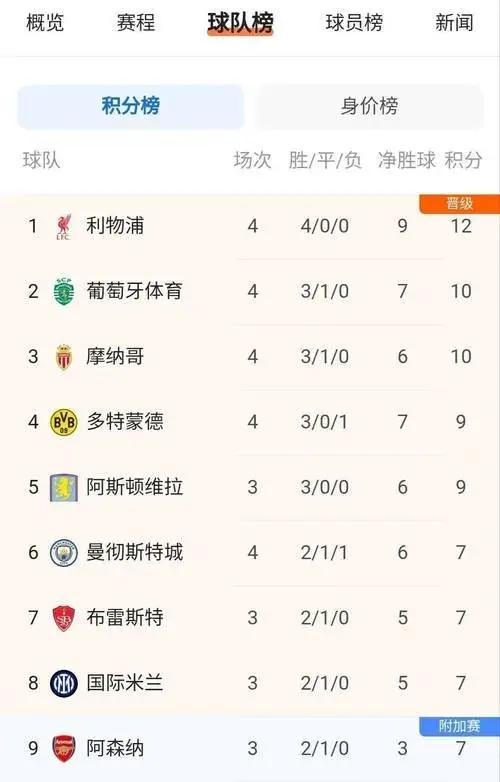Tap the Aston Villa crest
Viewport: 500px width, 782px height.
point(64,488)
